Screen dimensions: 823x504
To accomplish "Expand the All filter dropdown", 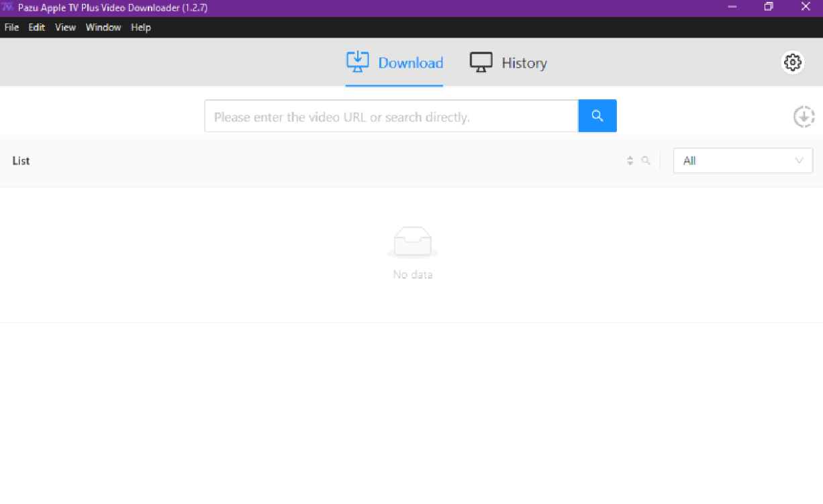I will [x=743, y=161].
